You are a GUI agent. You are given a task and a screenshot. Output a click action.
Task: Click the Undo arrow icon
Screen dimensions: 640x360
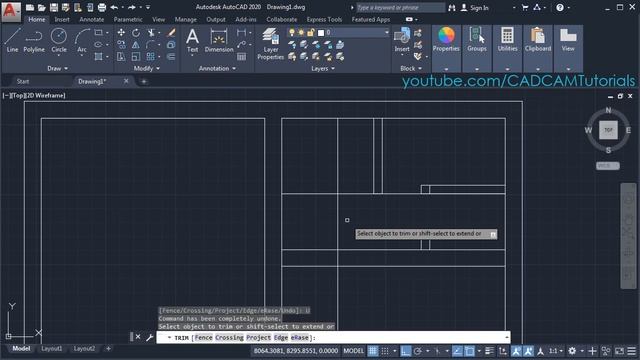pos(114,7)
